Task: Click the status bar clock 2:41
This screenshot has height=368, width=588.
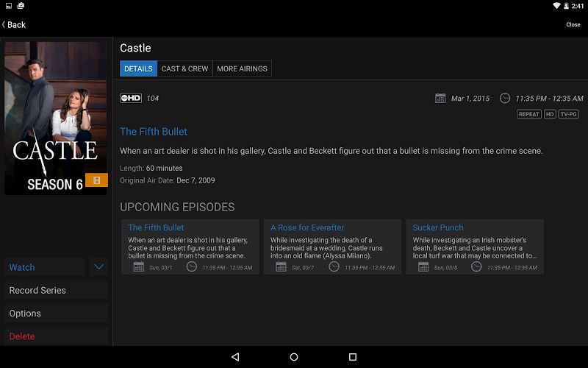Action: click(x=578, y=6)
